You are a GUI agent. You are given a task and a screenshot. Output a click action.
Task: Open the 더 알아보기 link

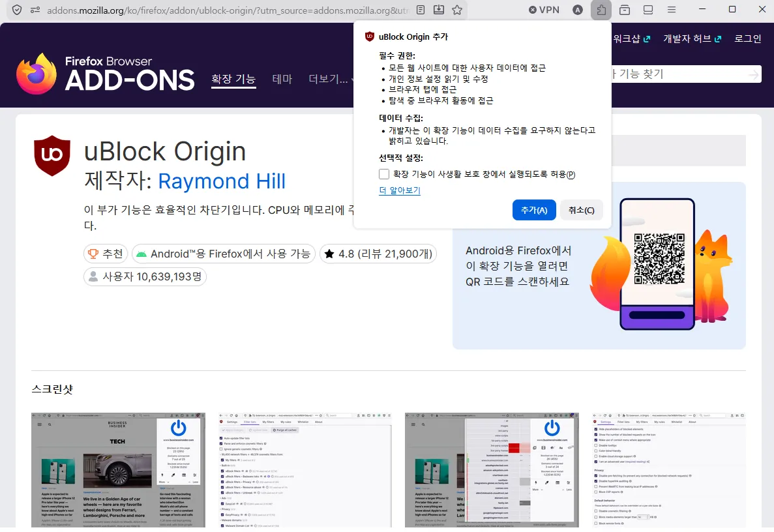pyautogui.click(x=400, y=190)
